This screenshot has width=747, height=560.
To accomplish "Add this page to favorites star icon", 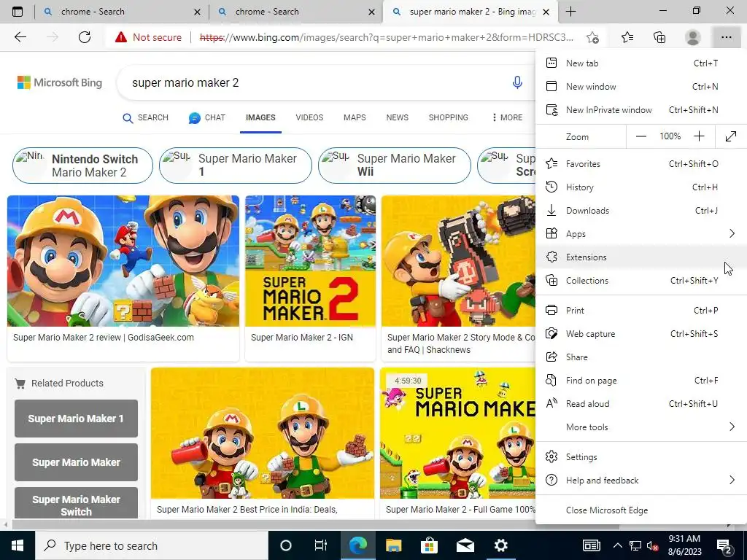I will [592, 37].
